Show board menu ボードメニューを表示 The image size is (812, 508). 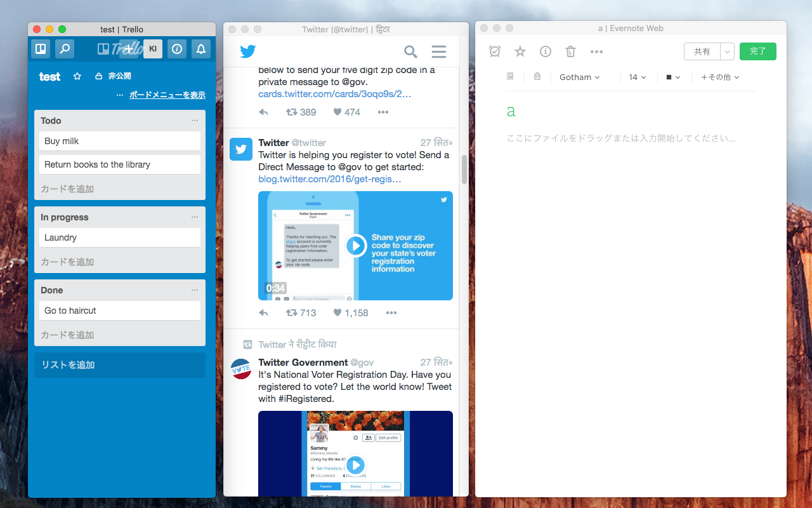(x=167, y=95)
